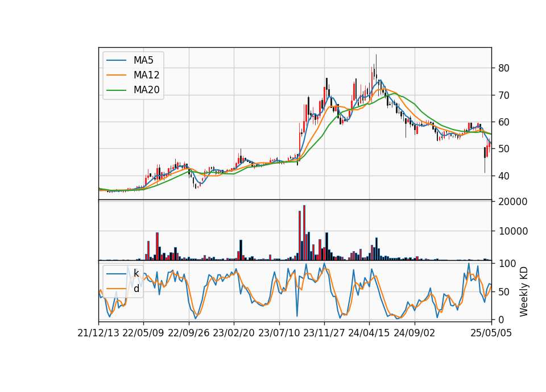Click the 70 price axis label
The image size is (546, 392).
tap(504, 95)
